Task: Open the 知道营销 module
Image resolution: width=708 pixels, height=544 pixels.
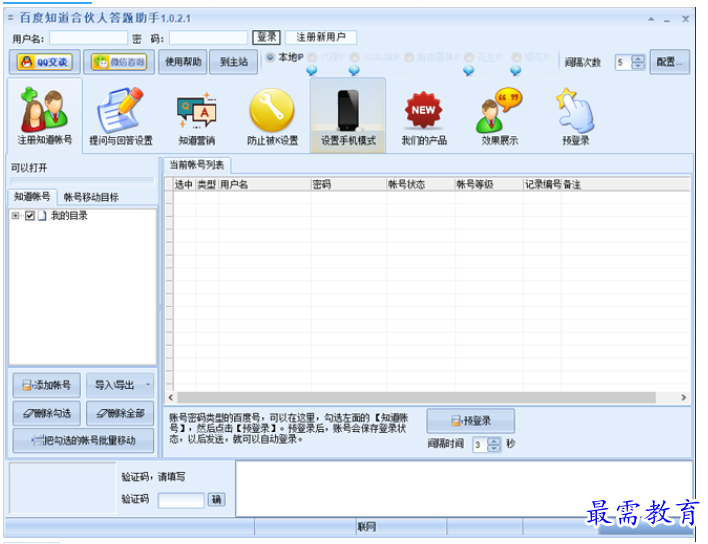Action: (196, 116)
